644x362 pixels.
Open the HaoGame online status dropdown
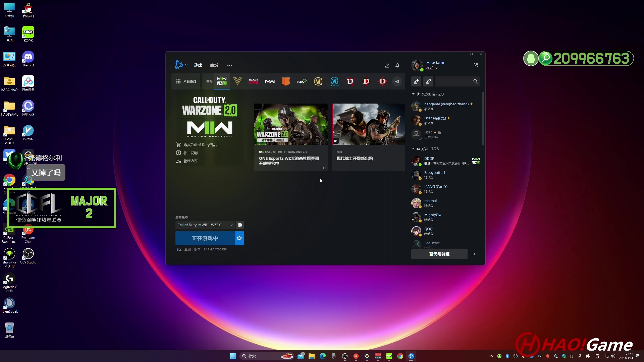point(432,68)
